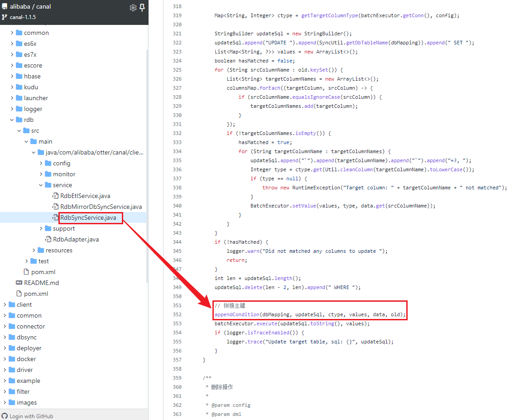Collapse the rdb folder
Image resolution: width=510 pixels, height=420 pixels.
point(12,120)
